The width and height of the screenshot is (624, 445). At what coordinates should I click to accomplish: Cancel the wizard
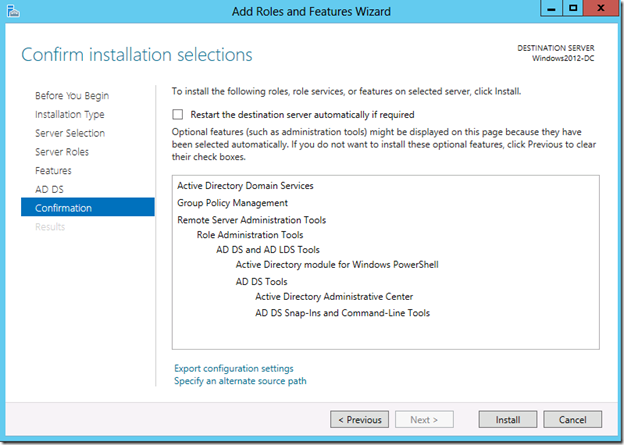pos(573,420)
